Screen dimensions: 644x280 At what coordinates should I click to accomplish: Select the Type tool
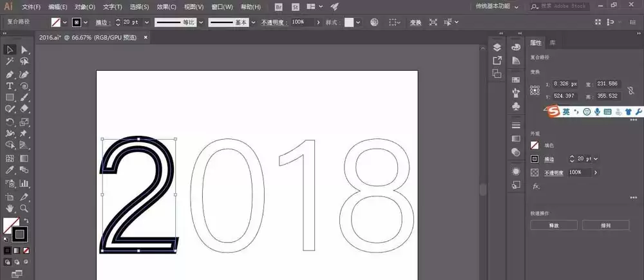[x=10, y=86]
